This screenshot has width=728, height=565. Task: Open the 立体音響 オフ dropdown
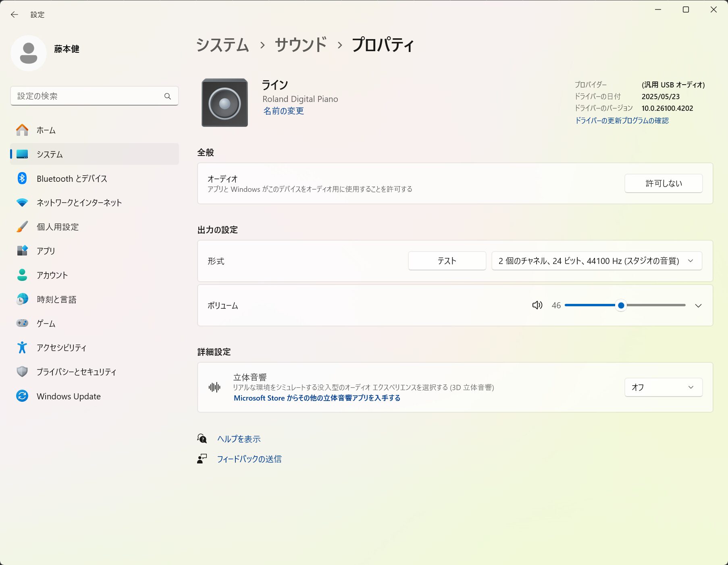pyautogui.click(x=664, y=387)
